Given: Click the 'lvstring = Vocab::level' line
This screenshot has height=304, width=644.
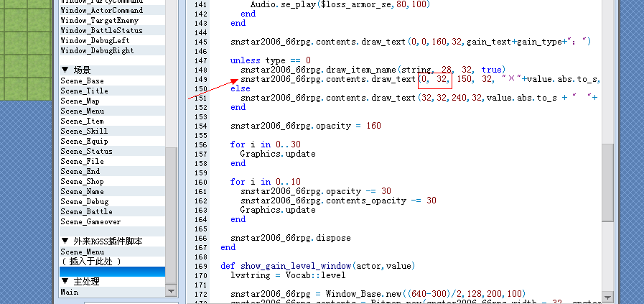Looking at the screenshot, I should pos(288,275).
